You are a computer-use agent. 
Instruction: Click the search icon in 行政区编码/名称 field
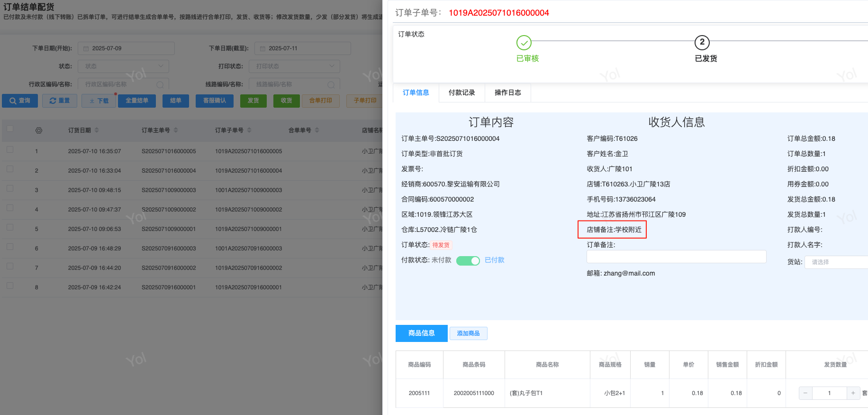click(x=160, y=84)
